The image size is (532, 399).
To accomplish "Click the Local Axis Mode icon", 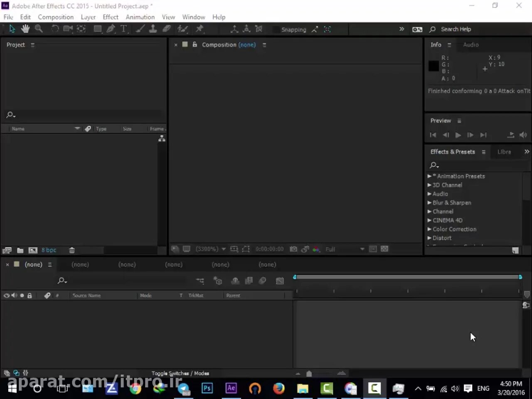I will pyautogui.click(x=234, y=29).
